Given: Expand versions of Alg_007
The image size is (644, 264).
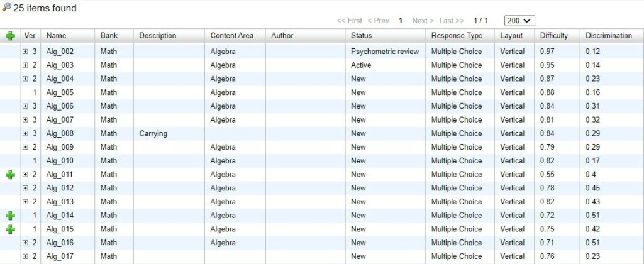Looking at the screenshot, I should (x=25, y=120).
